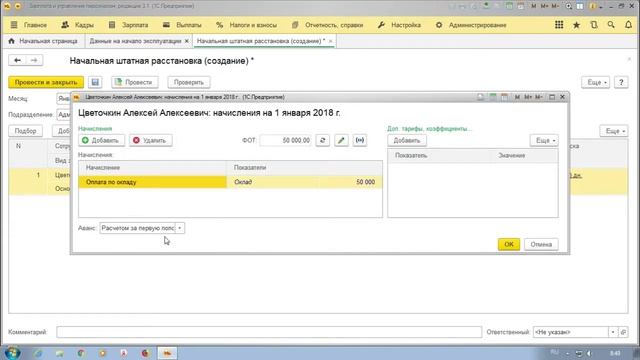640x360 pixels.
Task: Expand the Ответственный dropdown arrow
Action: 613,332
